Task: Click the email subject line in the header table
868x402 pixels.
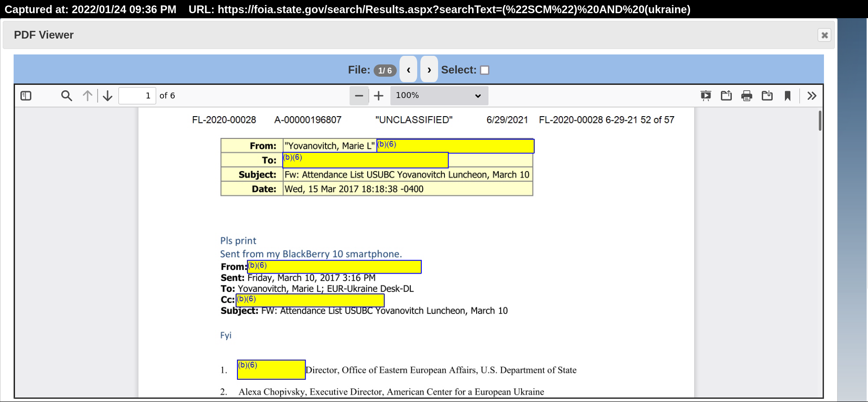Action: (x=407, y=175)
